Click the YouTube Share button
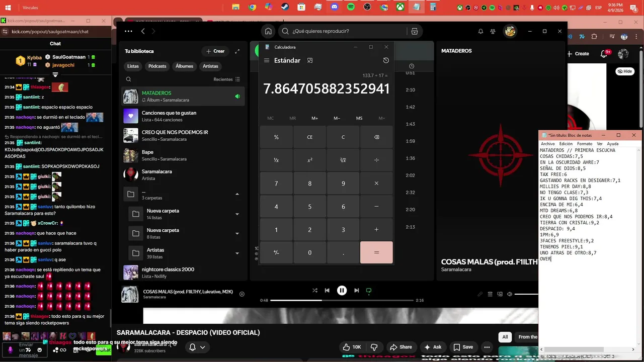 400,347
